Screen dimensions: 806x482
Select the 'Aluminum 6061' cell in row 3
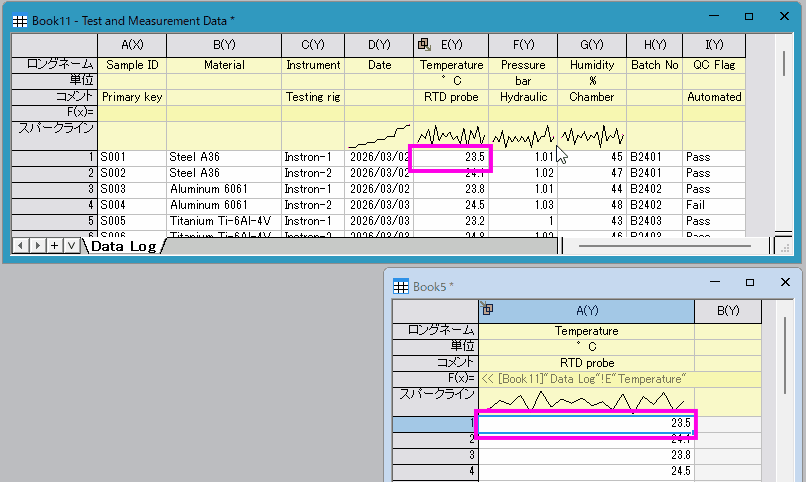coord(224,189)
